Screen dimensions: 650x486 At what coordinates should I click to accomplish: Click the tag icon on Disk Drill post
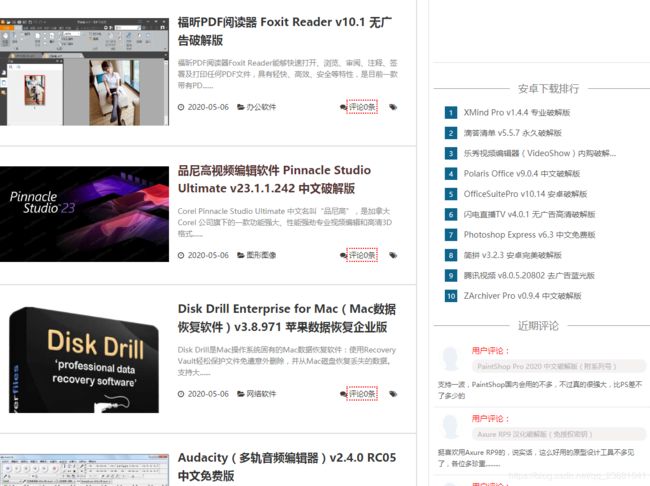coord(393,394)
